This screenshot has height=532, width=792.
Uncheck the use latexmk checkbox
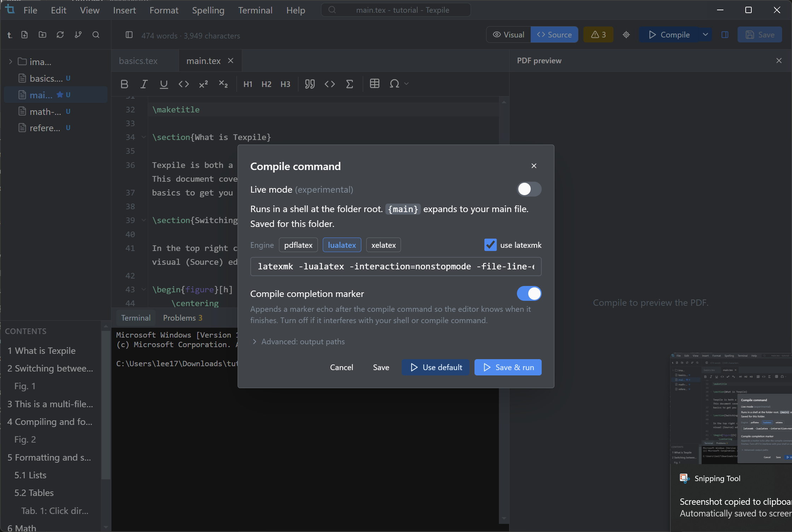click(490, 245)
